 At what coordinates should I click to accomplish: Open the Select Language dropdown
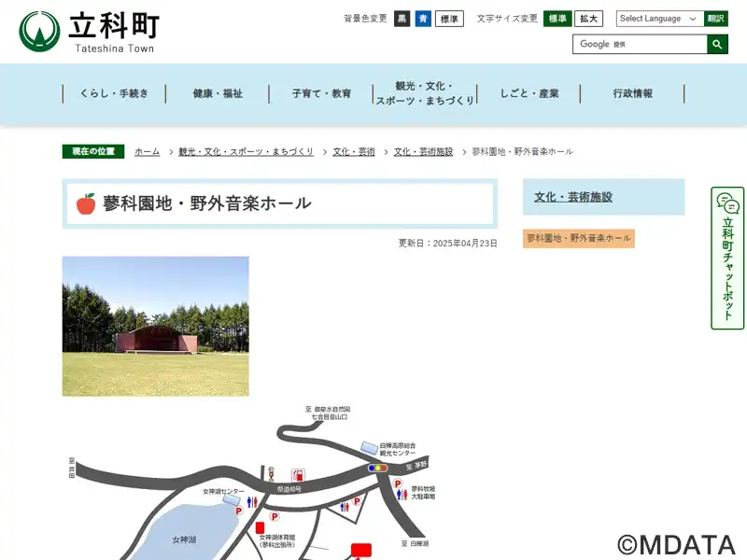point(659,19)
